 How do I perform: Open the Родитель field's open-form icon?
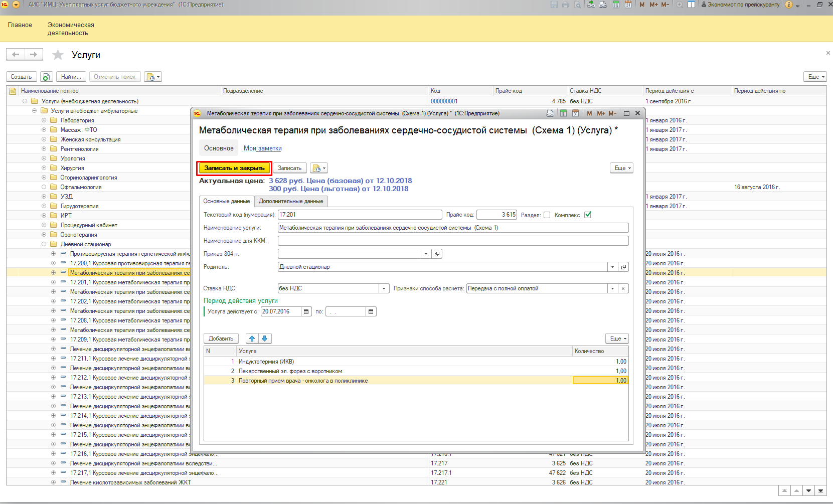coord(623,267)
